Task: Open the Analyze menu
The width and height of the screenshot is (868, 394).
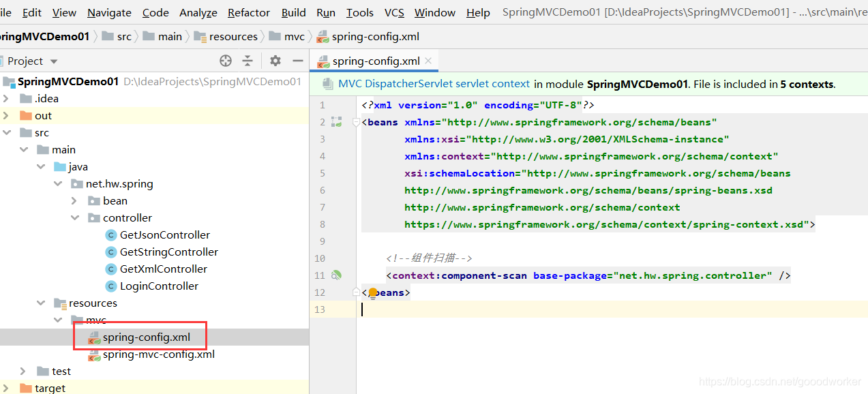Action: click(198, 12)
